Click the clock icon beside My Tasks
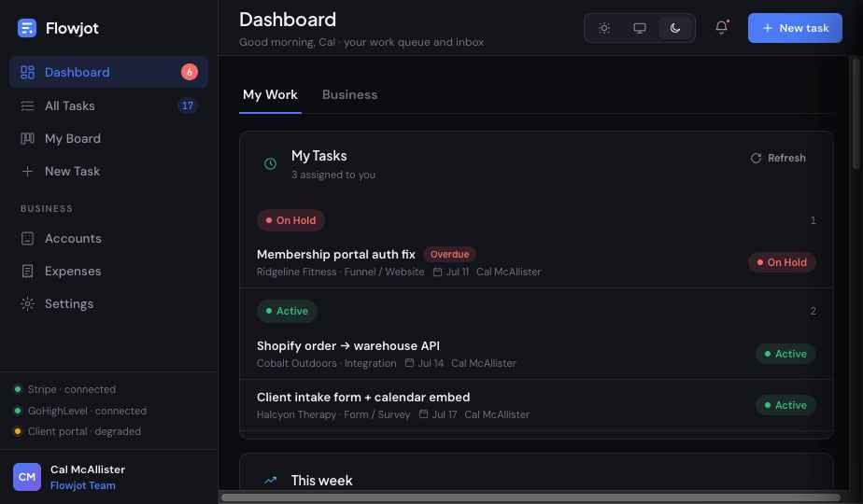This screenshot has width=863, height=504. tap(270, 163)
